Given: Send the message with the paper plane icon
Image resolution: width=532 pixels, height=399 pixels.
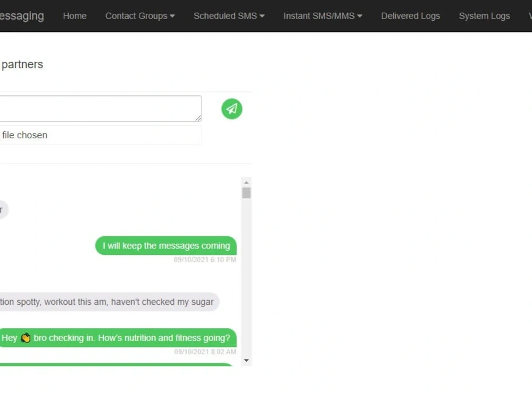Looking at the screenshot, I should 231,109.
